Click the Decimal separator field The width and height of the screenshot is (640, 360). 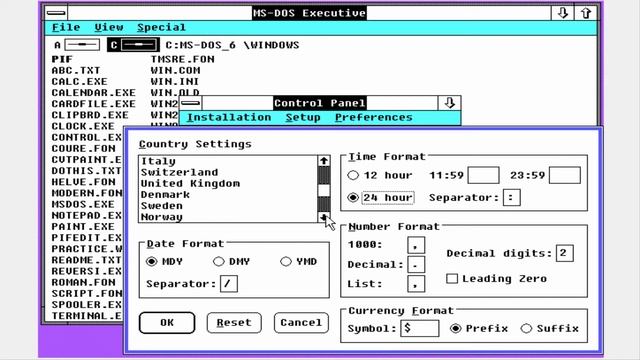(416, 264)
